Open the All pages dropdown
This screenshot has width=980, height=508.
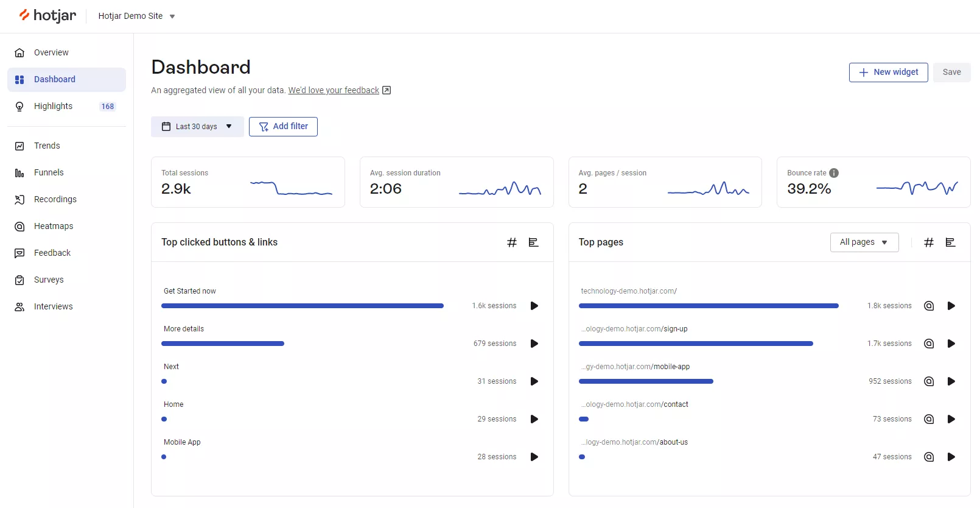point(864,242)
